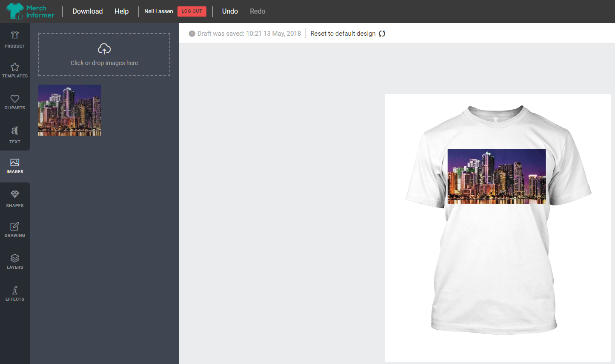Click the Neil Lassen username
This screenshot has width=615, height=364.
pyautogui.click(x=159, y=11)
